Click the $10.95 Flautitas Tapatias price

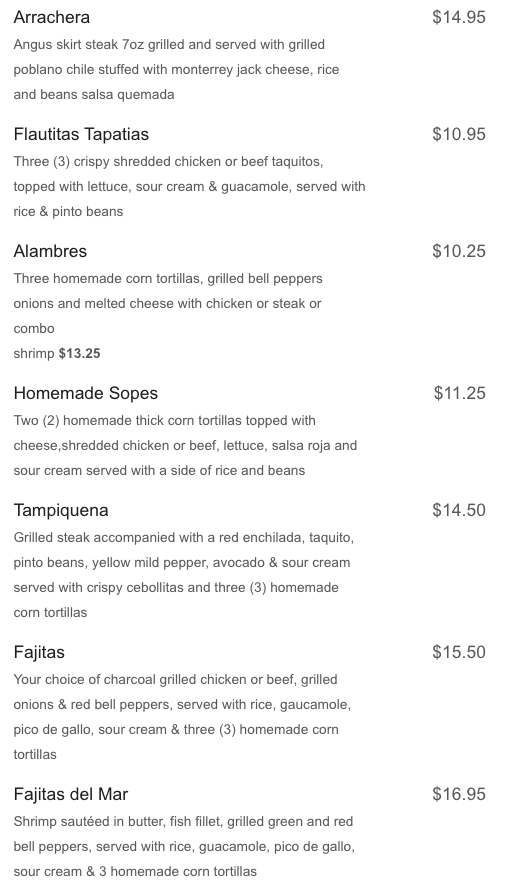click(x=459, y=134)
